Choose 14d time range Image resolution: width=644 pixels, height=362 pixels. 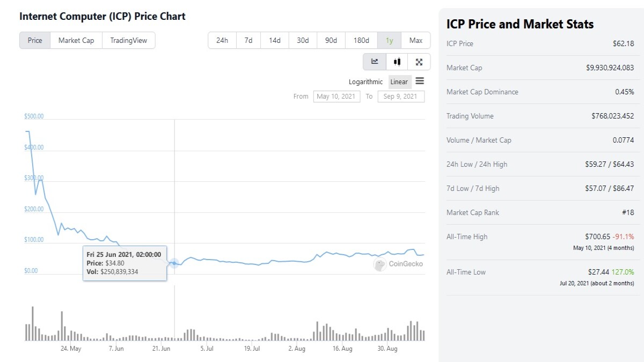[x=275, y=40]
